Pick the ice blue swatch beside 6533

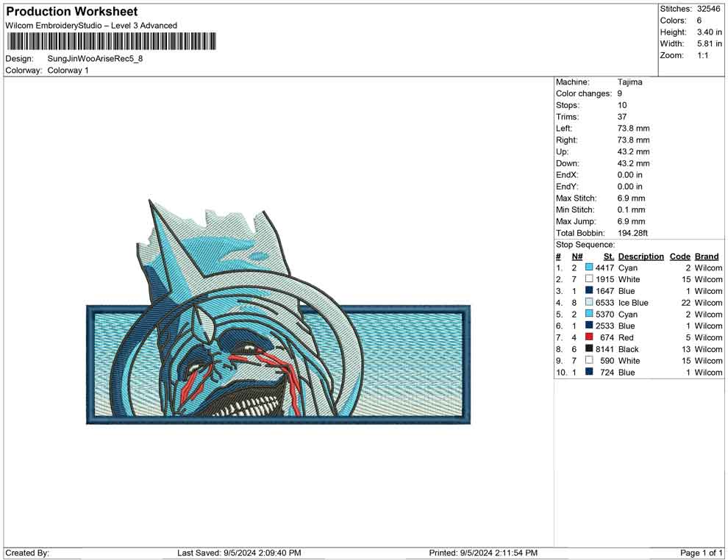point(589,302)
